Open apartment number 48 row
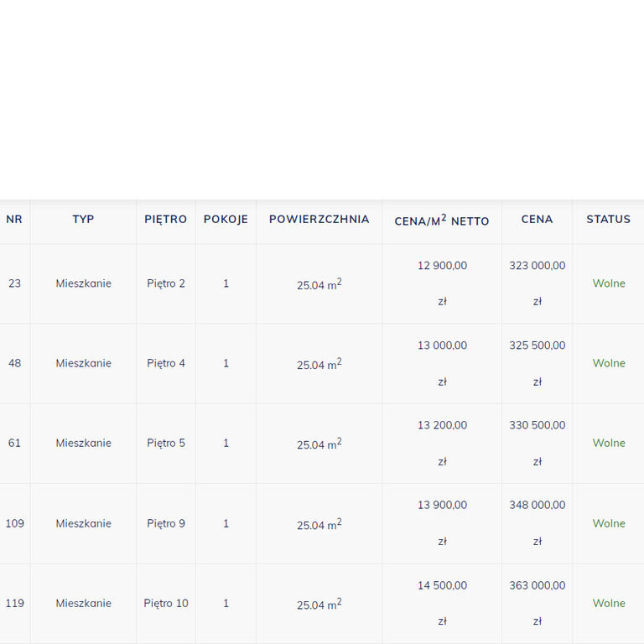The height and width of the screenshot is (644, 644). [x=322, y=364]
